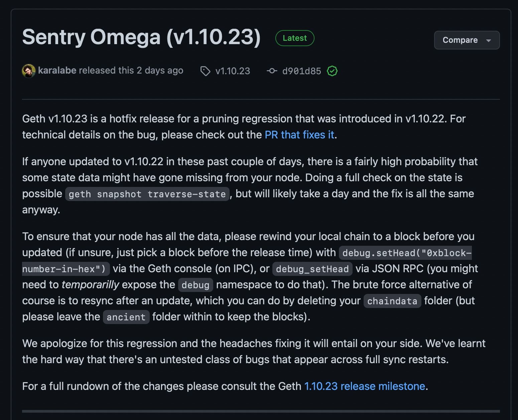Open the 1.10.23 release milestone link

click(x=365, y=386)
